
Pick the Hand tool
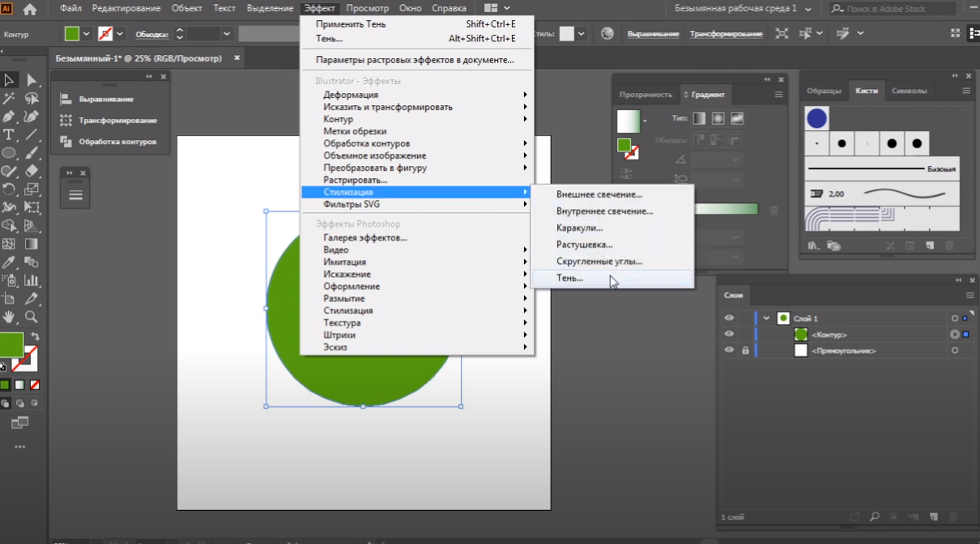point(9,317)
